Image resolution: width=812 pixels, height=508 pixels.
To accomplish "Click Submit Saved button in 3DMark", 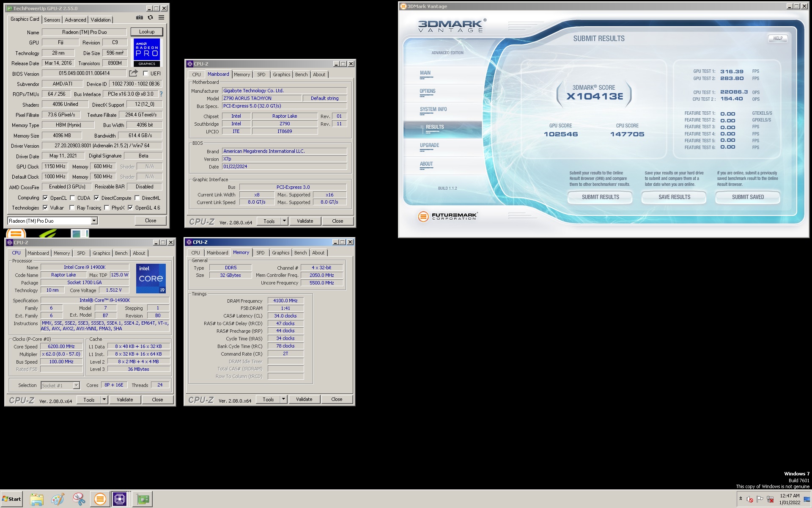I will (x=748, y=197).
